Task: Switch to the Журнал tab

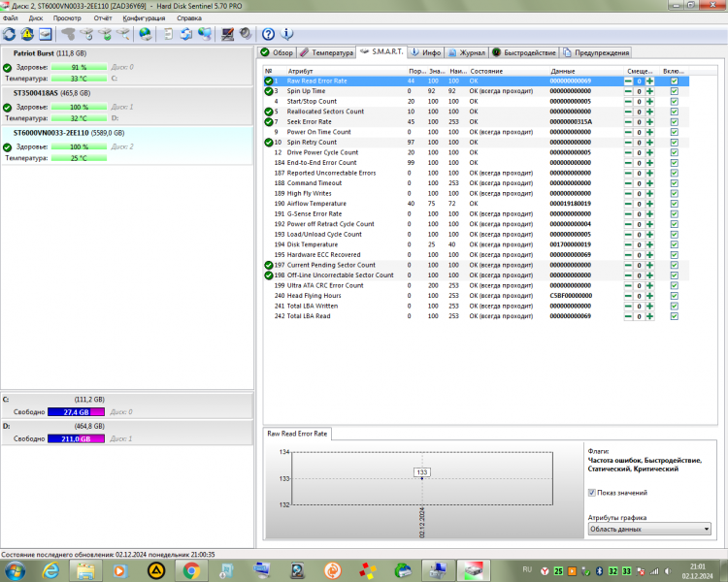Action: pos(467,52)
